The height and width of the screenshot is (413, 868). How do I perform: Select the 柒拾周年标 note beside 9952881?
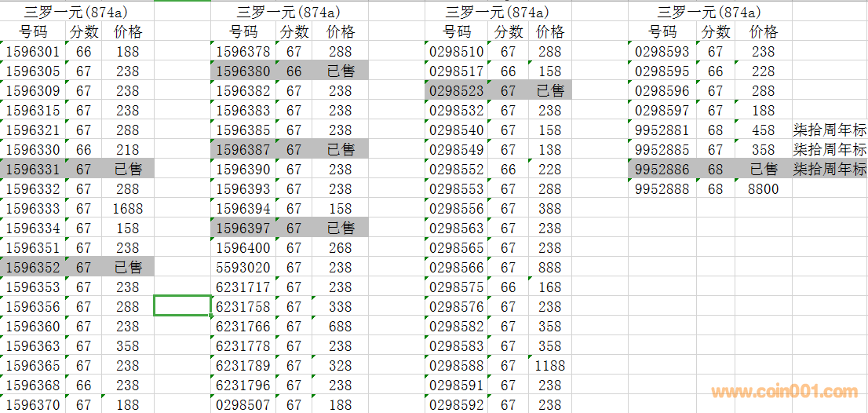[x=830, y=130]
